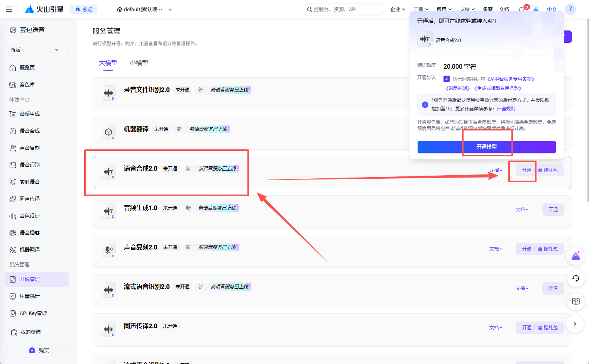Screen dimensions: 589x364
Task: Click 开通 for 流式语音识别2.0
Action: (x=553, y=288)
